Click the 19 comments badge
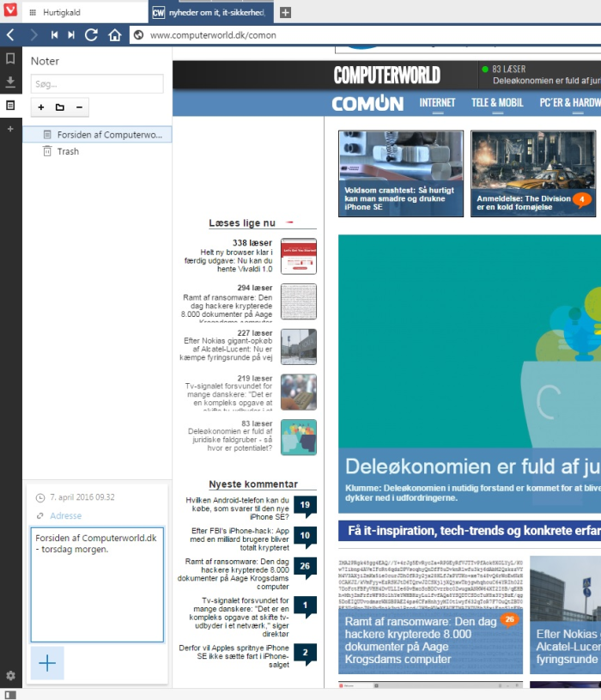Screen dimensions: 601x700 click(305, 505)
